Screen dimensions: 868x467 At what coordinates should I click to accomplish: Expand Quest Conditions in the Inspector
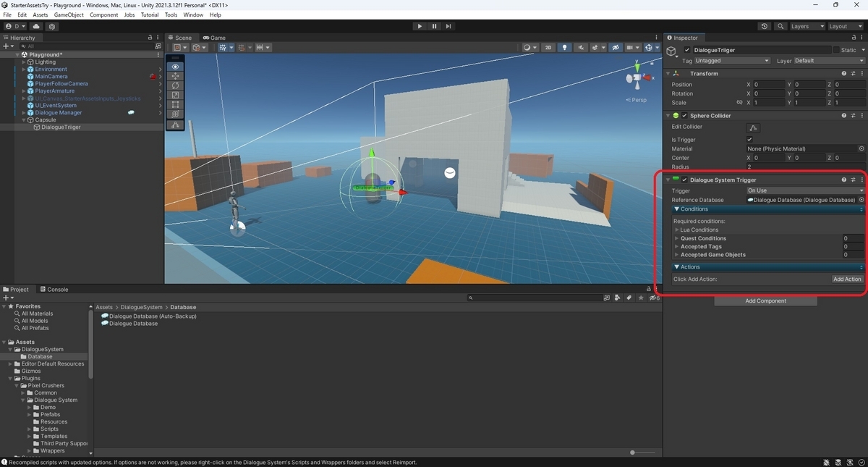point(676,237)
